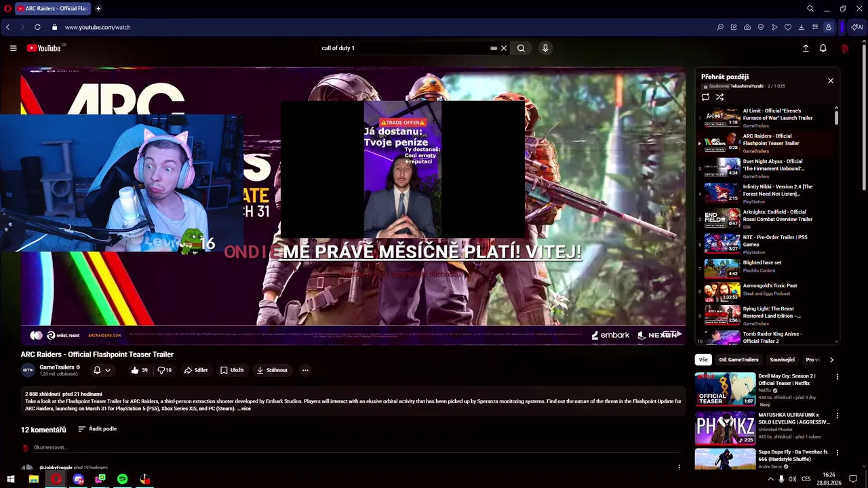Open a new browser tab
Viewport: 868px width, 488px height.
(x=98, y=9)
